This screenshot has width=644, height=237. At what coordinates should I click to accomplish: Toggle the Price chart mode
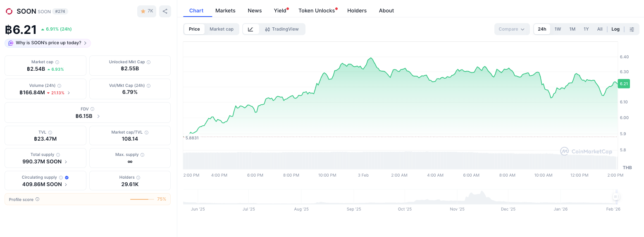point(194,29)
